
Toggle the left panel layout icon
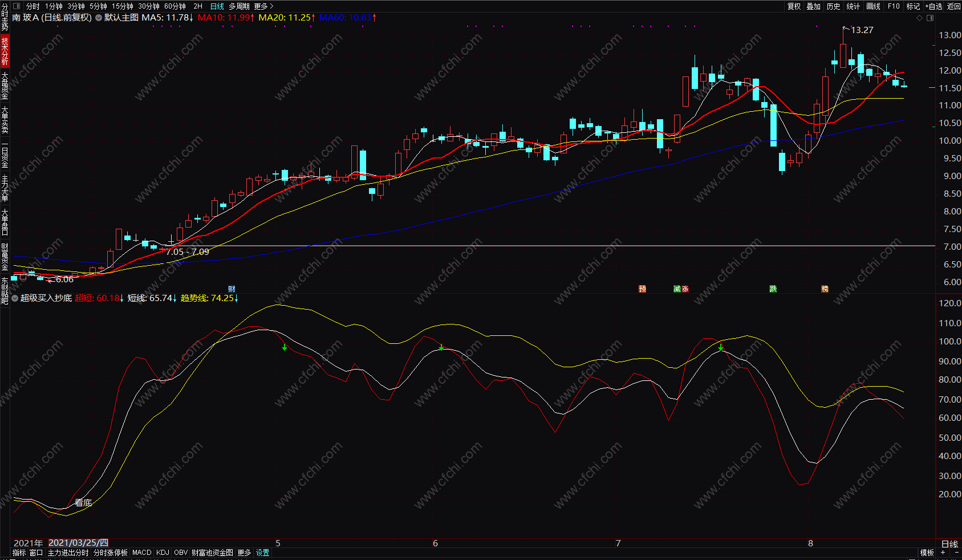point(17,6)
